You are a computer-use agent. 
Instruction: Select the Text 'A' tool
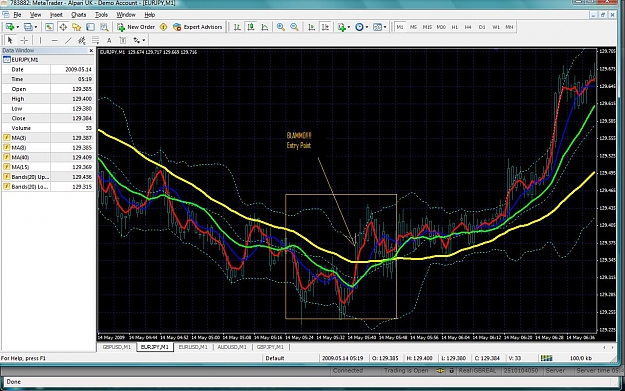[x=109, y=40]
